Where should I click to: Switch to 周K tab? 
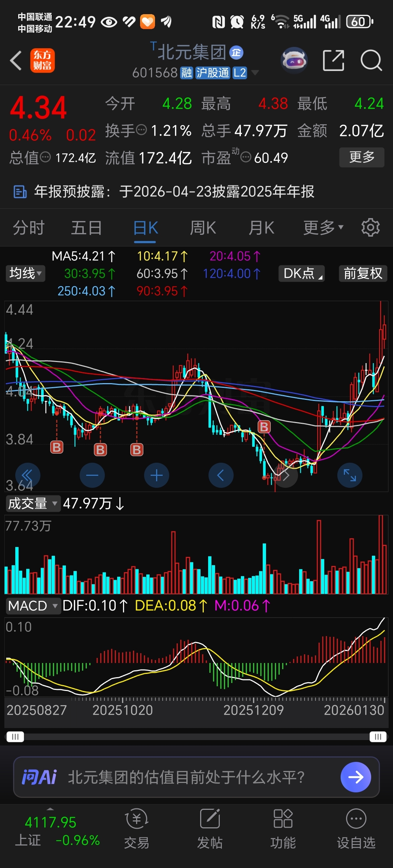[x=203, y=228]
